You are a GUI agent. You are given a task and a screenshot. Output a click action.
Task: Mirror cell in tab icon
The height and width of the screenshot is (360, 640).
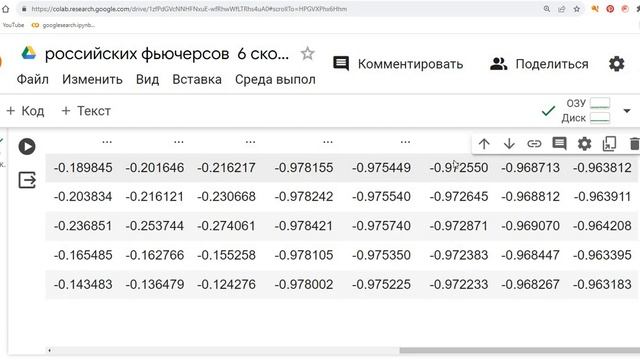[x=609, y=144]
